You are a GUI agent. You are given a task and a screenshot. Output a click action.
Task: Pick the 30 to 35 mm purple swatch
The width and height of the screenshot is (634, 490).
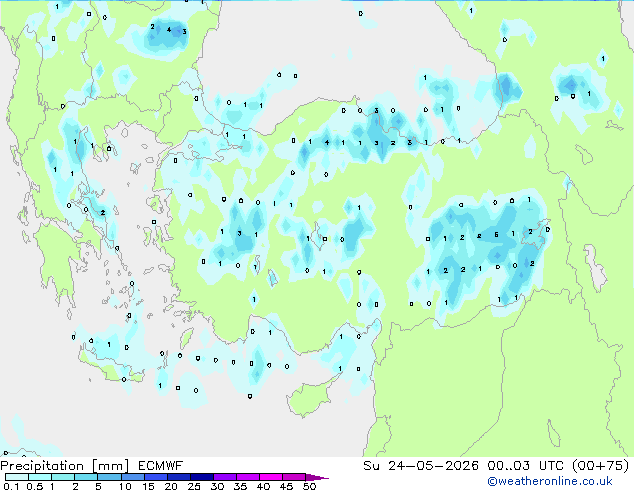pos(224,477)
